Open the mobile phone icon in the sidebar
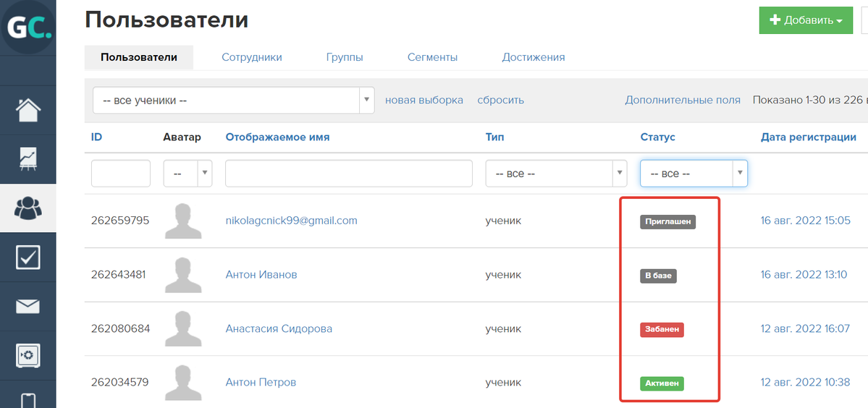Screen dimensions: 868x408 click(x=28, y=400)
